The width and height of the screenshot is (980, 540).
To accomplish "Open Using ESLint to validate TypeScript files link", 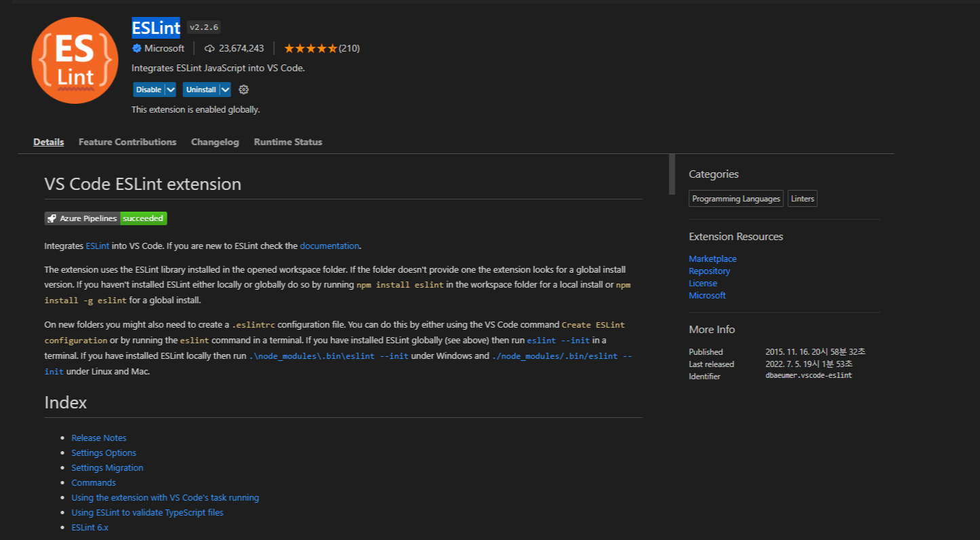I will point(147,512).
